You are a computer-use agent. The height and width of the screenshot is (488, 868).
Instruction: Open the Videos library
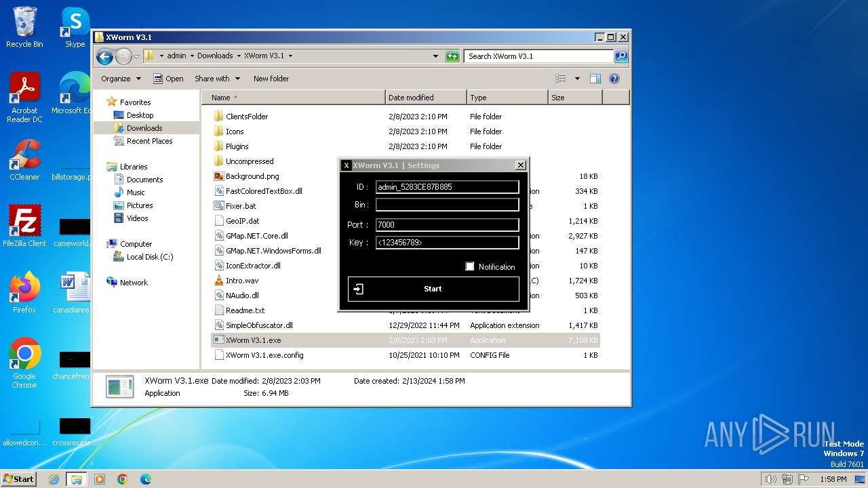137,218
